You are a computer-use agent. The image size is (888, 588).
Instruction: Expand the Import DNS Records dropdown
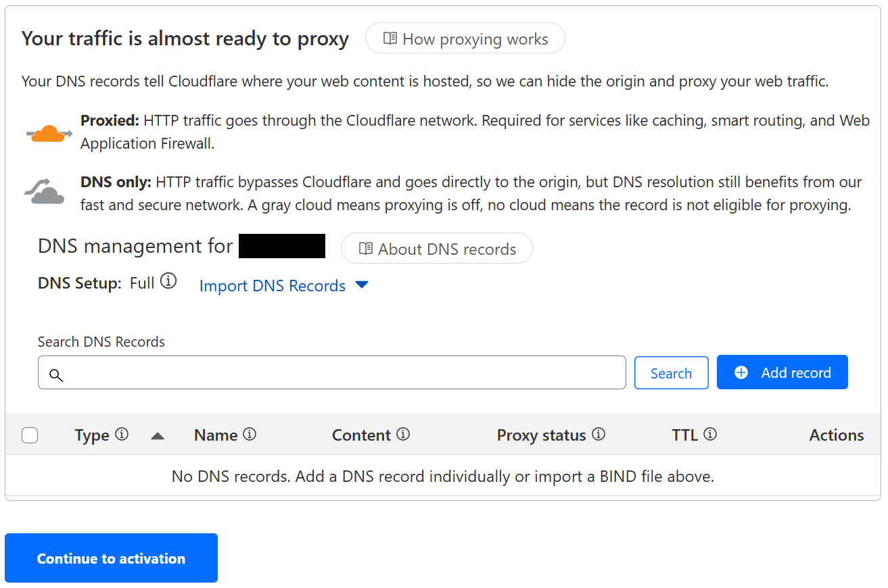coord(363,285)
